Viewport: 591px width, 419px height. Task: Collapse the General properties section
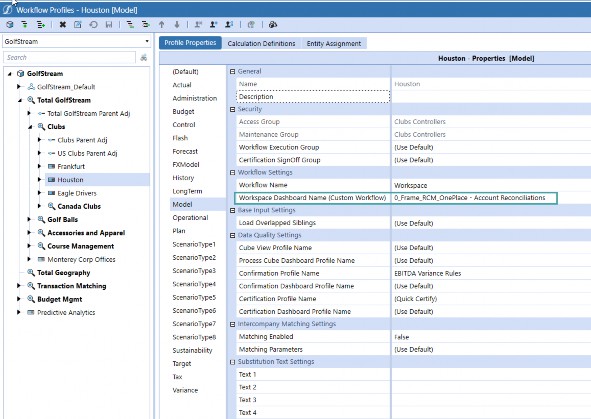coord(233,71)
